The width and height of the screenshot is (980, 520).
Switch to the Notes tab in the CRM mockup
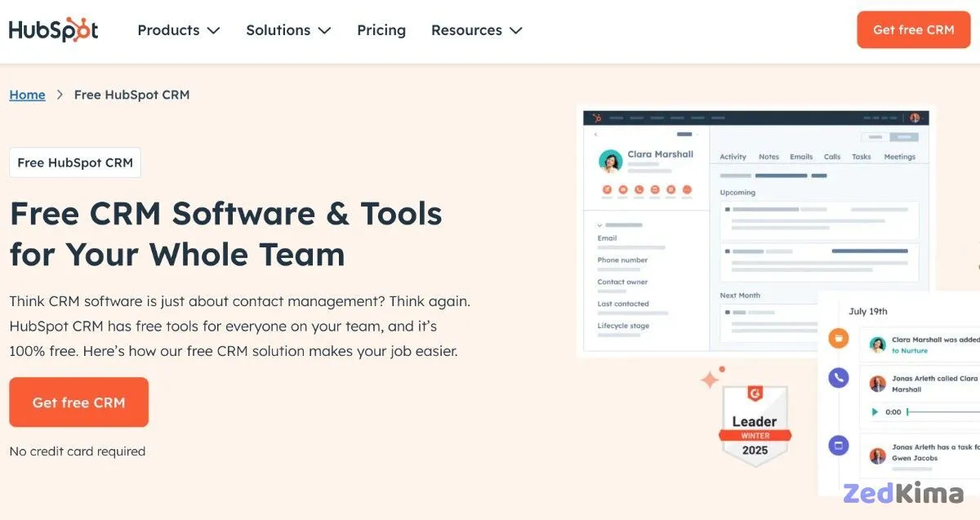coord(768,157)
